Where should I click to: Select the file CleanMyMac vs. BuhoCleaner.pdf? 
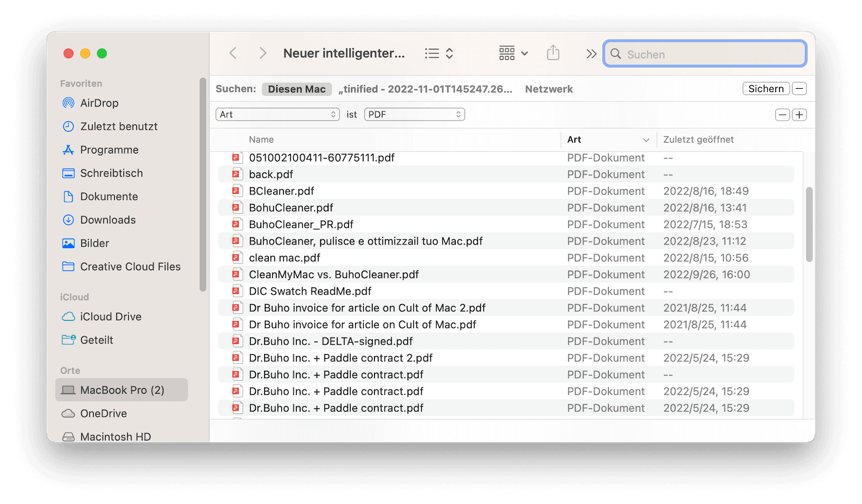tap(333, 274)
